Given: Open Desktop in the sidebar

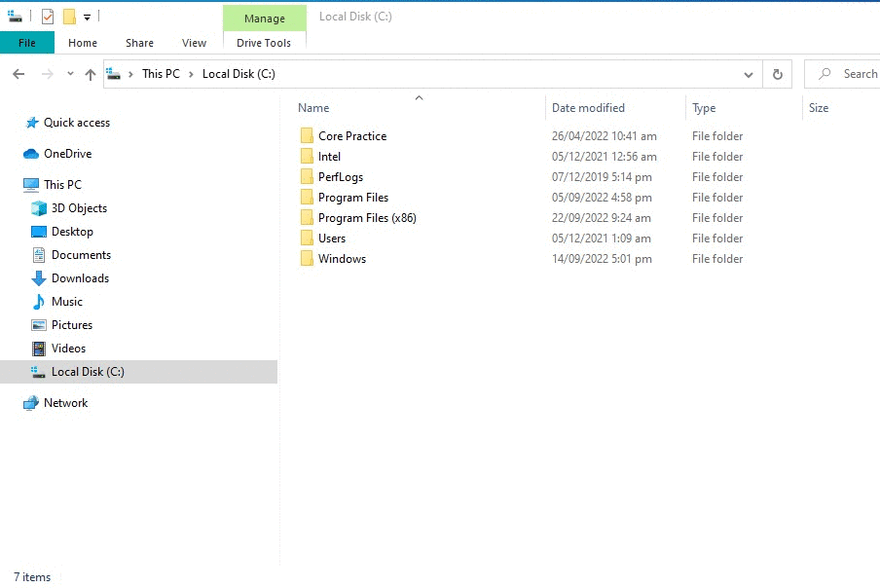Looking at the screenshot, I should point(72,232).
